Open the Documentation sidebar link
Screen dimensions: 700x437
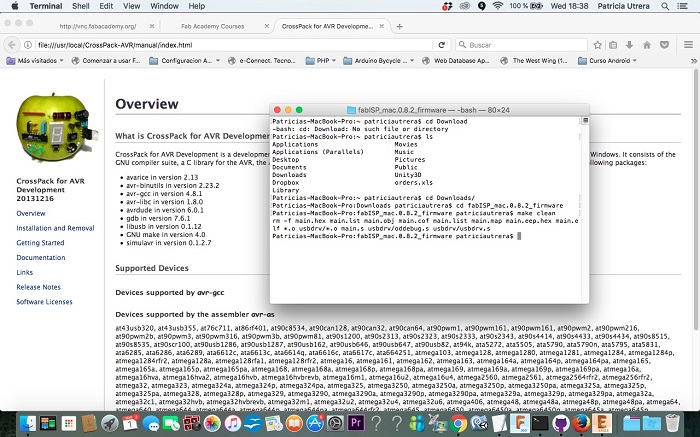[x=41, y=258]
